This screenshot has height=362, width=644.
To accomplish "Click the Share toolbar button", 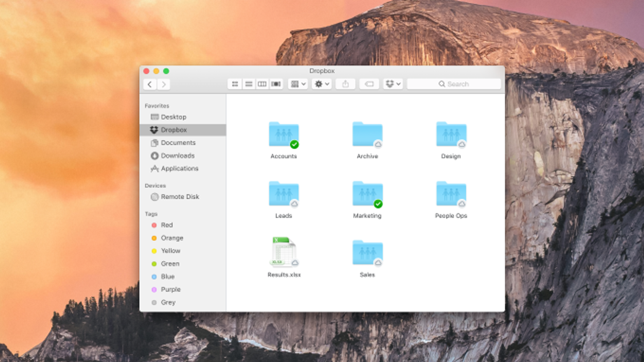I will coord(345,84).
